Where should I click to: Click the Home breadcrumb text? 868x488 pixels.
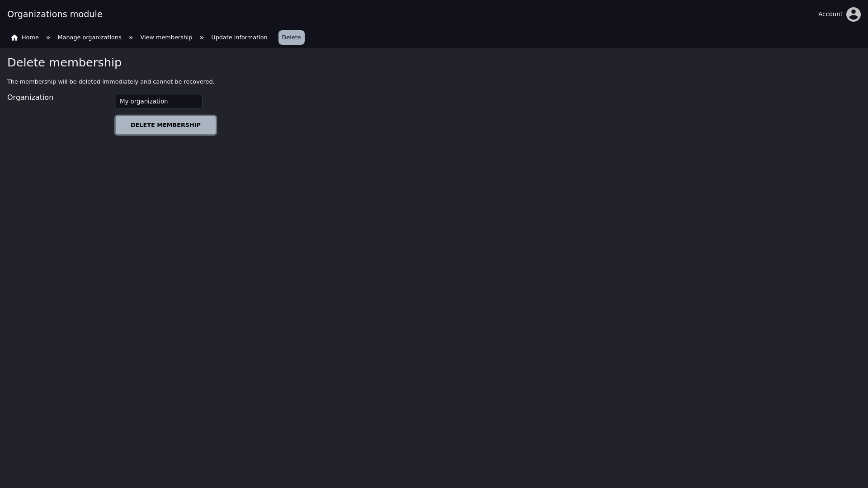[x=30, y=38]
